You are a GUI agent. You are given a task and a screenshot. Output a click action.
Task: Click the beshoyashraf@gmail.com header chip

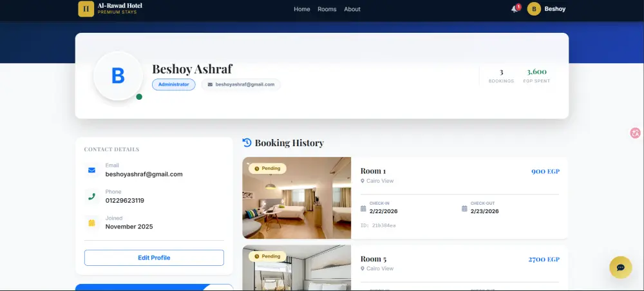coord(241,84)
